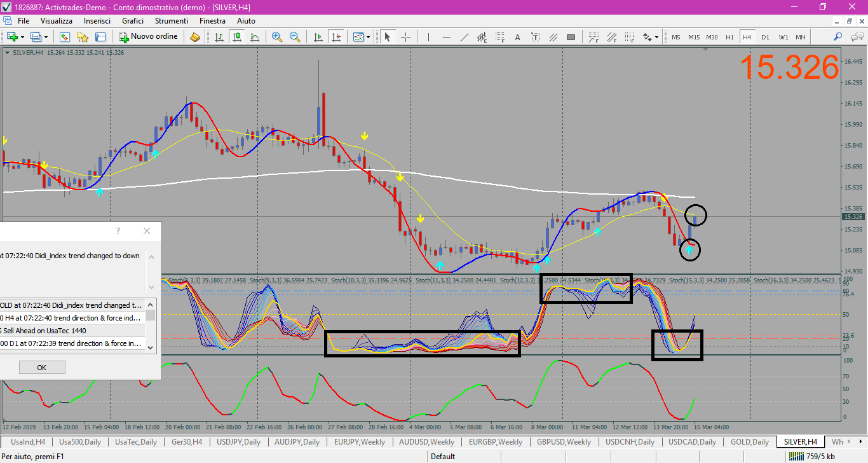Zoom in on the chart
This screenshot has width=868, height=463.
click(276, 37)
